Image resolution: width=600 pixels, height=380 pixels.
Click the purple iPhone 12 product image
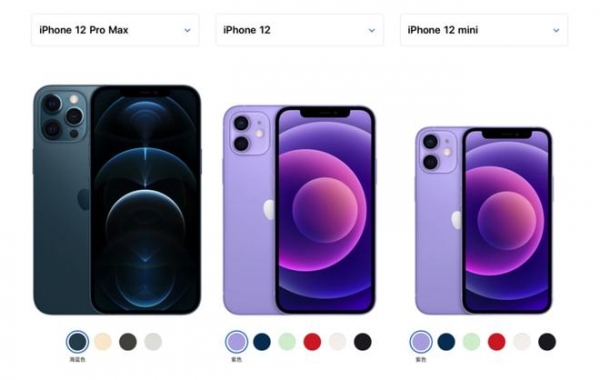299,210
